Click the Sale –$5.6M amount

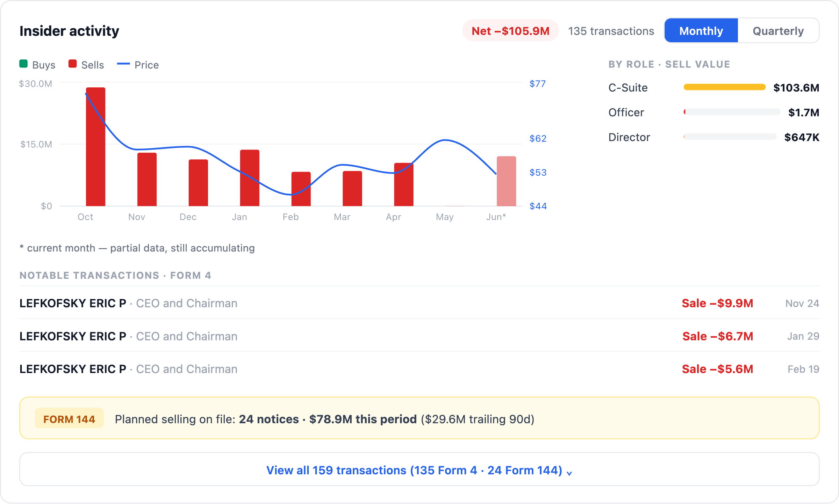coord(717,369)
